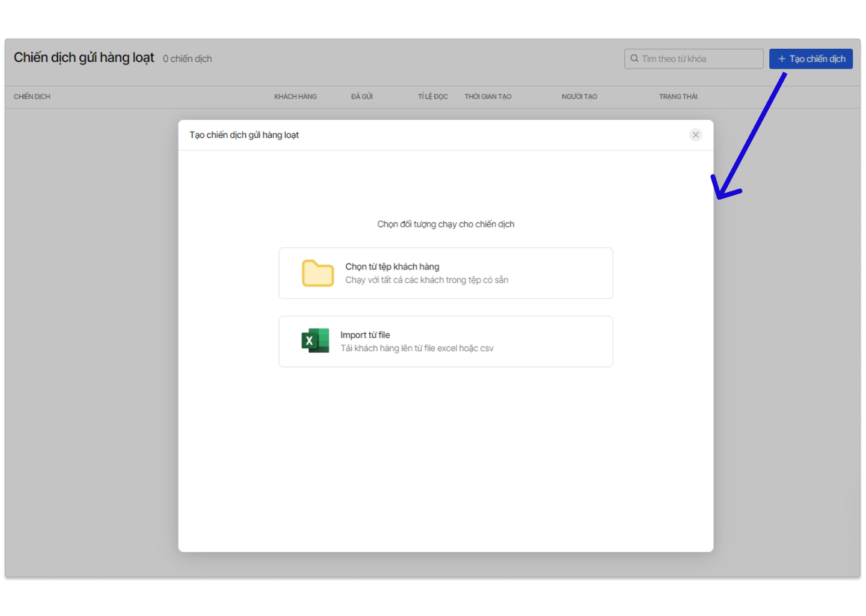Click the KHÁCH HÀNG column header
Screen dimensions: 866x616
[295, 97]
